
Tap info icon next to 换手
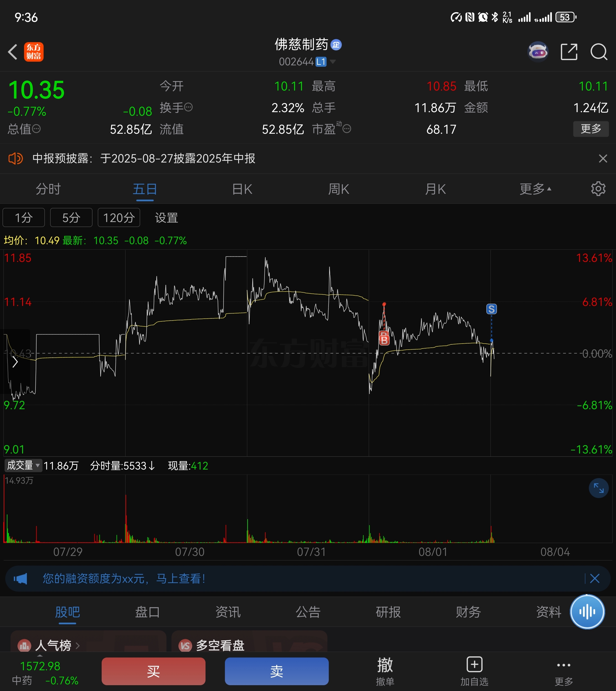click(x=189, y=107)
